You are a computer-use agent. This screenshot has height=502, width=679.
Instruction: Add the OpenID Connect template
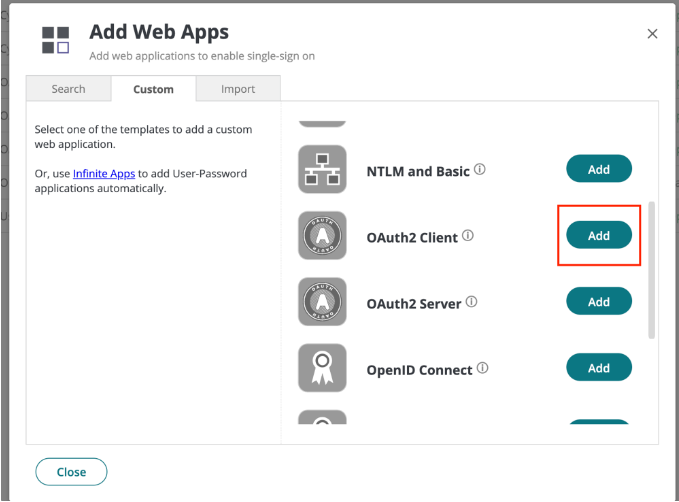(599, 367)
